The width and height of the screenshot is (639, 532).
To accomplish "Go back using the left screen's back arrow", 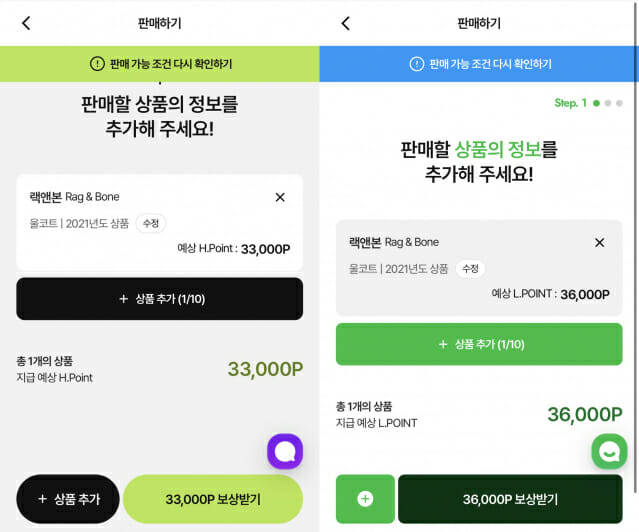I will 26,23.
